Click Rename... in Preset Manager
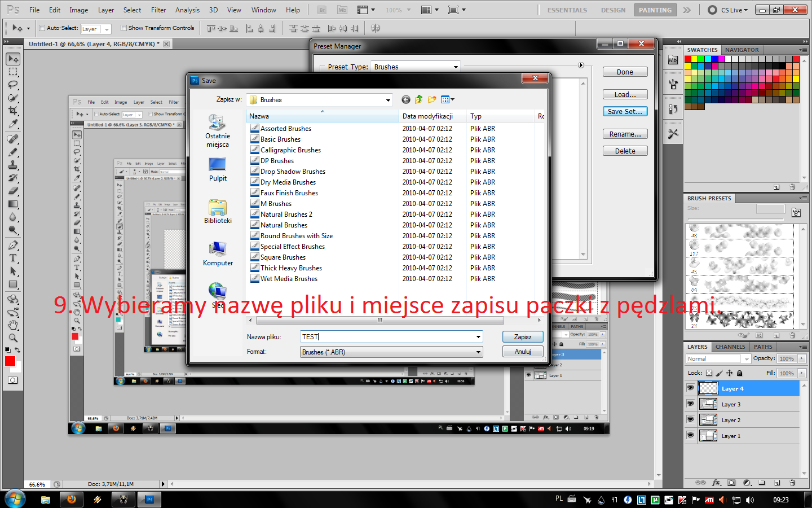812x508 pixels. pyautogui.click(x=625, y=134)
